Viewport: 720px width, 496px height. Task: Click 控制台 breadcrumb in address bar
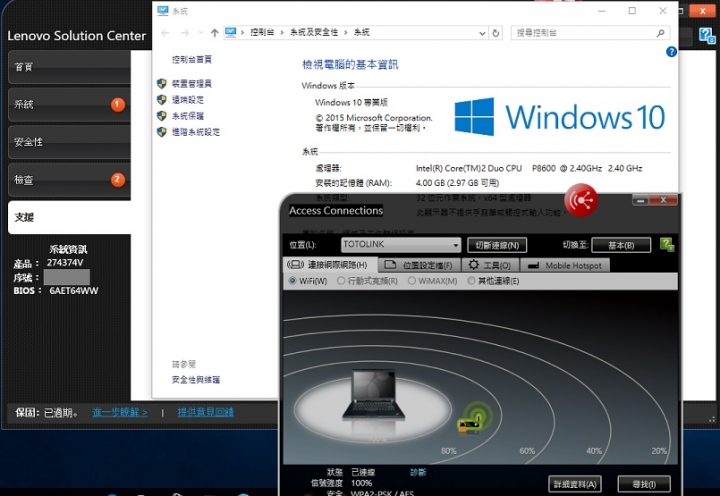[x=262, y=32]
